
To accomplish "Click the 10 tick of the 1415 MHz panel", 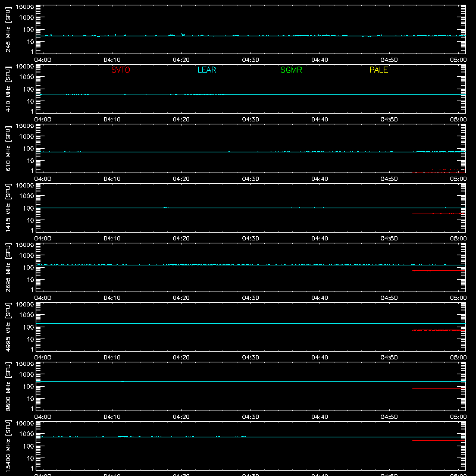I will [30, 220].
